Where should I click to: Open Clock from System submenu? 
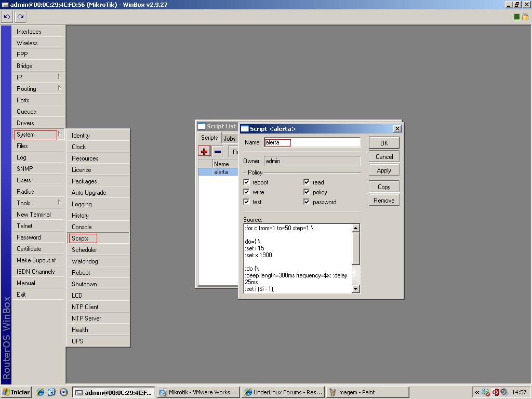pyautogui.click(x=98, y=147)
